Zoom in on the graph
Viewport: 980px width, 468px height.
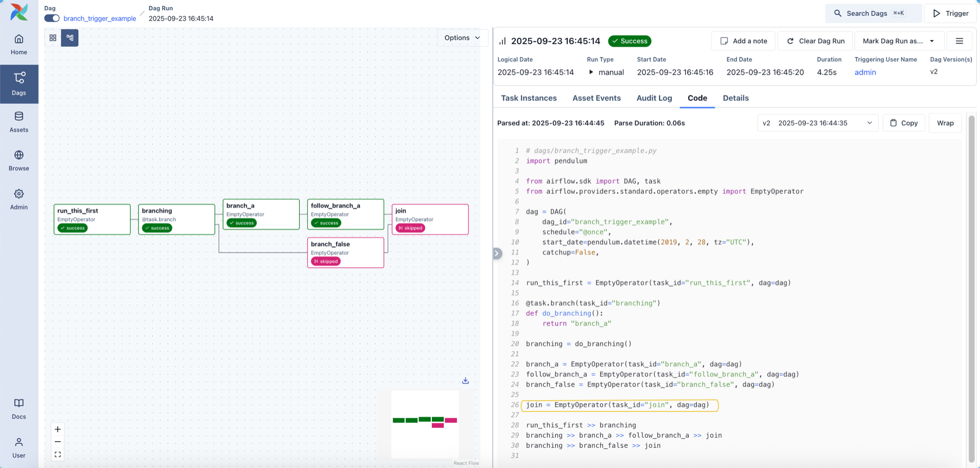click(x=58, y=429)
